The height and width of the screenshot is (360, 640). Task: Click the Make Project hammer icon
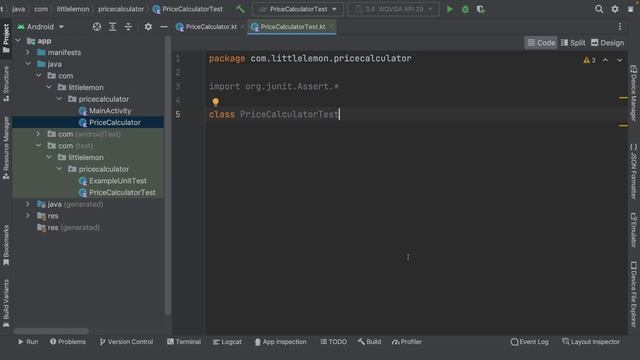pos(240,9)
